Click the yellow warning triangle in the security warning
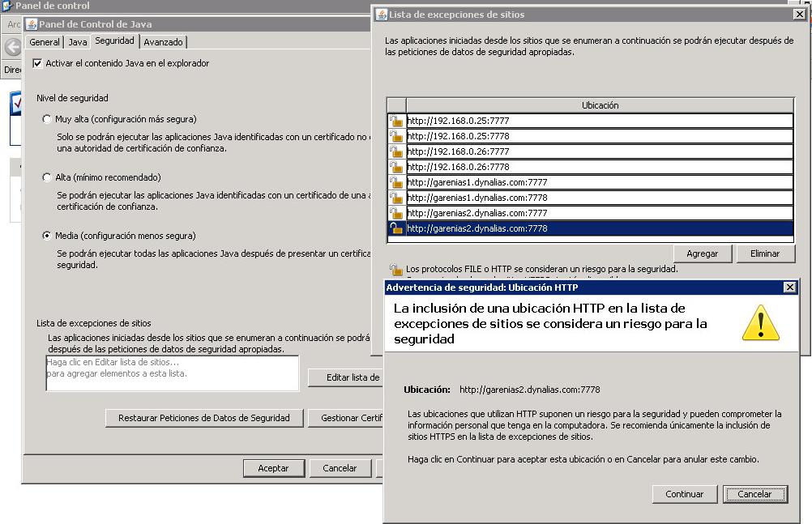 tap(760, 323)
